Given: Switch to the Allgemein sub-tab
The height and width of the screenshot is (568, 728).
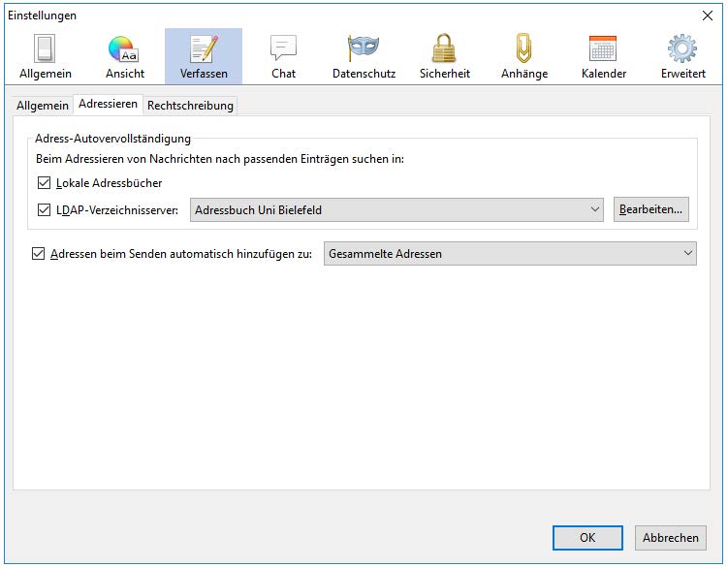Looking at the screenshot, I should (x=43, y=105).
